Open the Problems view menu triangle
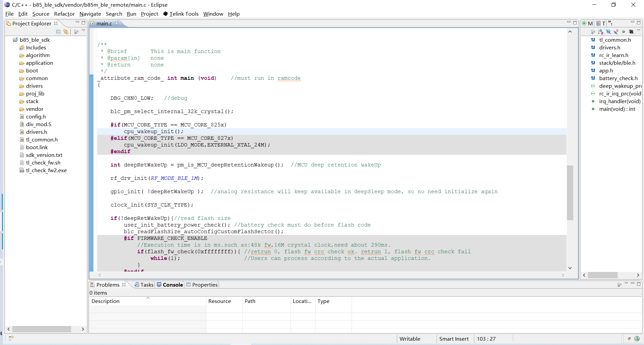644x345 pixels. coord(626,284)
